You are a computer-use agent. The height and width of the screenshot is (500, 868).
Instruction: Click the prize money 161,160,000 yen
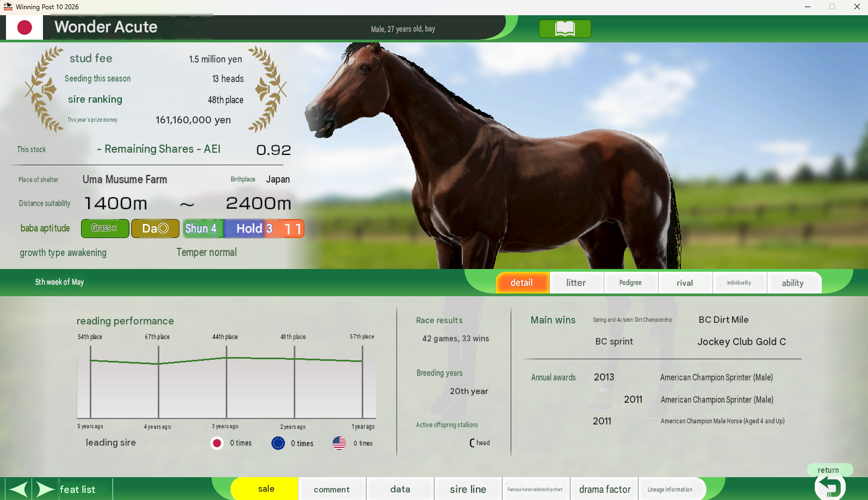point(193,120)
